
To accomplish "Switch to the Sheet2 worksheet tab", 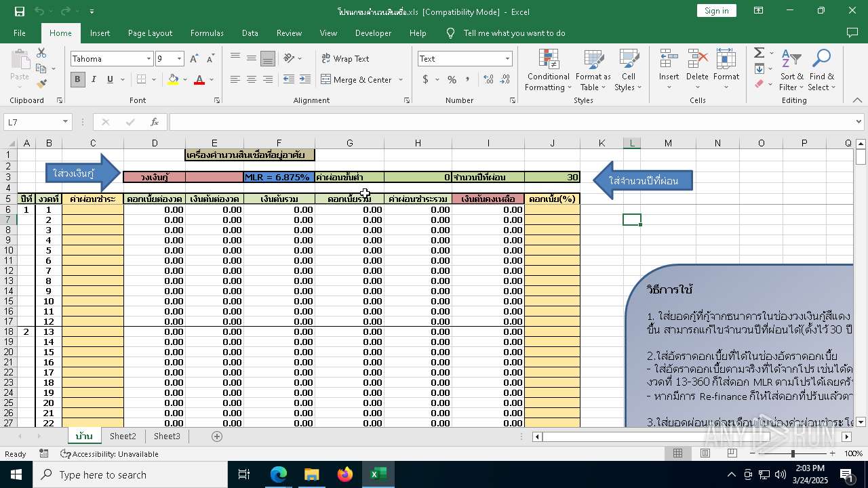I will click(x=123, y=436).
